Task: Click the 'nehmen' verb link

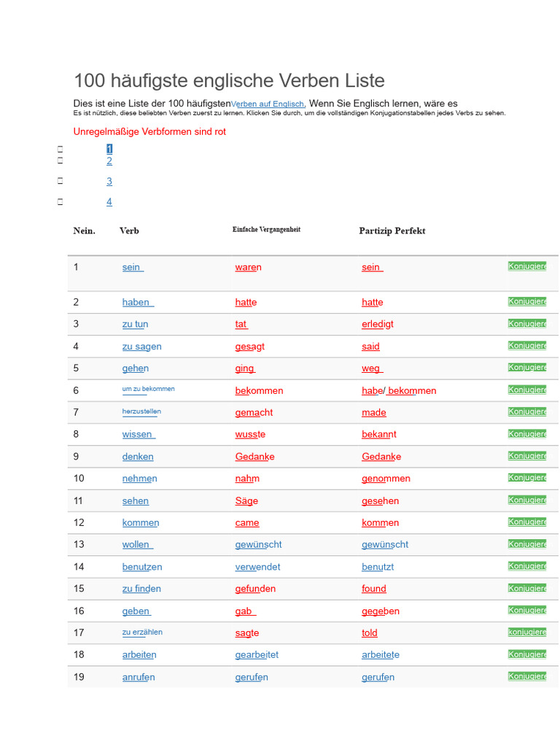Action: point(139,479)
